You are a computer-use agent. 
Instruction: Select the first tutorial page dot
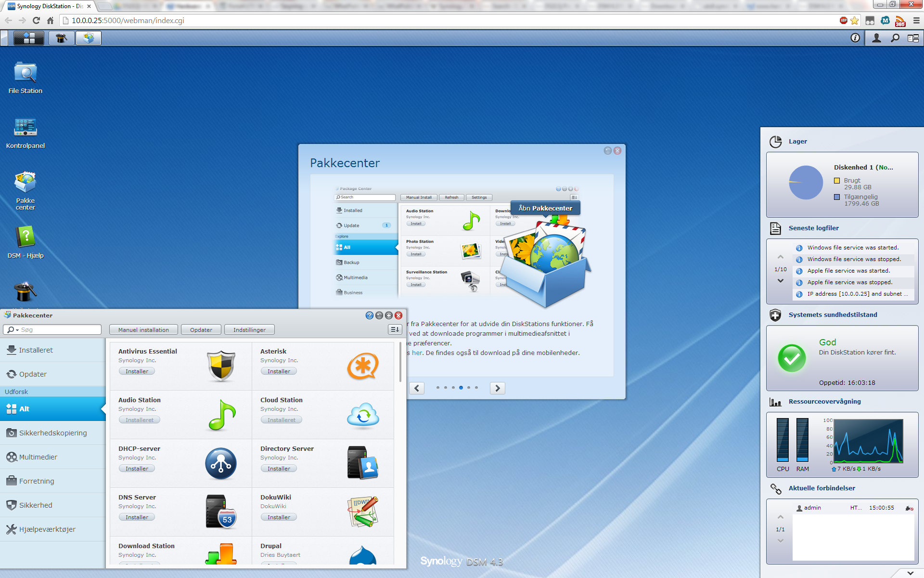[x=437, y=388]
